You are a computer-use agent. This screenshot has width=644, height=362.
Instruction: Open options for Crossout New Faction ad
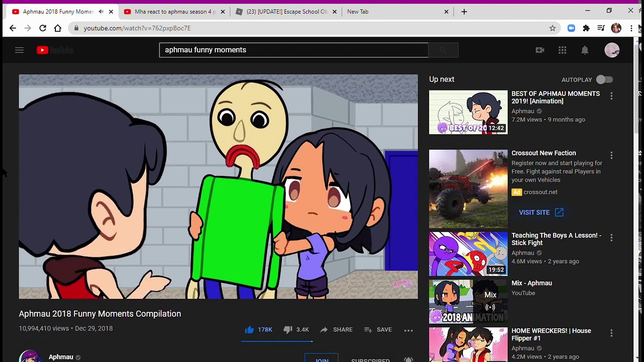click(611, 155)
